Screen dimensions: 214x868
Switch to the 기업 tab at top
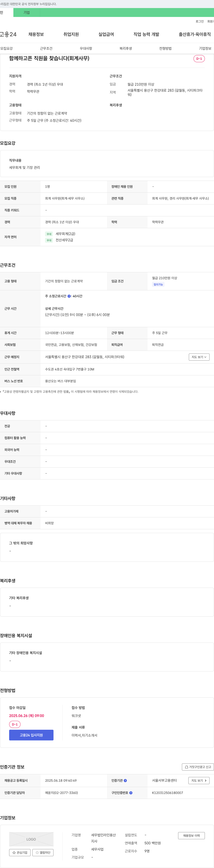(27, 12)
